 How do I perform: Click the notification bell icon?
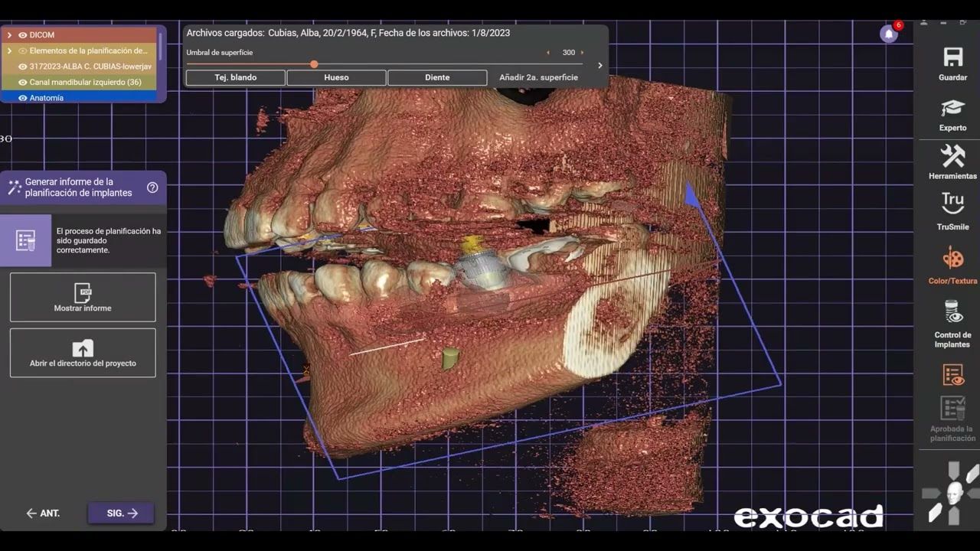pyautogui.click(x=888, y=34)
